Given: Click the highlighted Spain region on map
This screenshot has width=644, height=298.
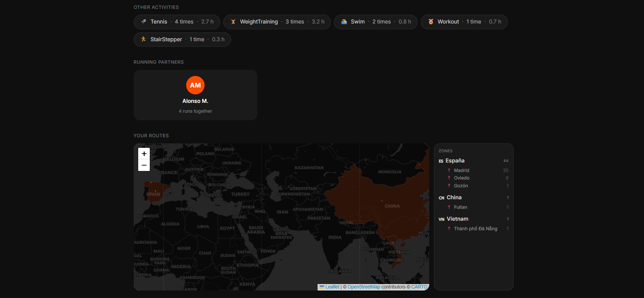Looking at the screenshot, I should tap(157, 193).
